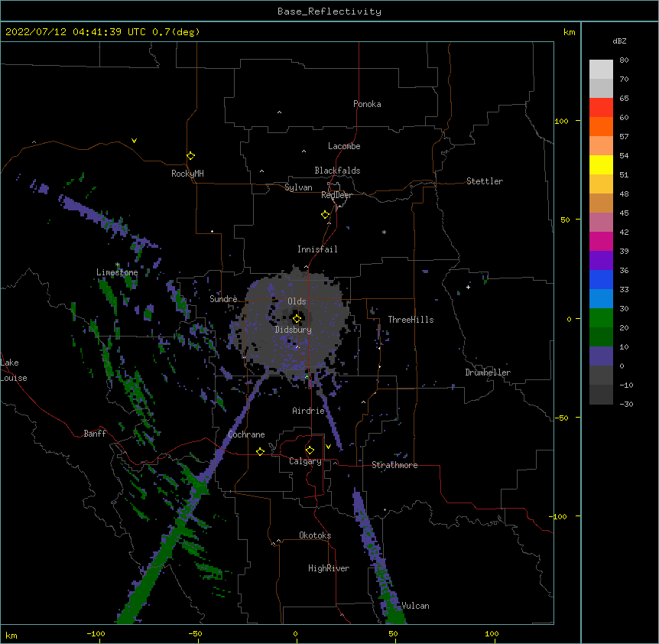Click the white cross marker east of ThreeHills
This screenshot has height=644, width=659.
[468, 287]
